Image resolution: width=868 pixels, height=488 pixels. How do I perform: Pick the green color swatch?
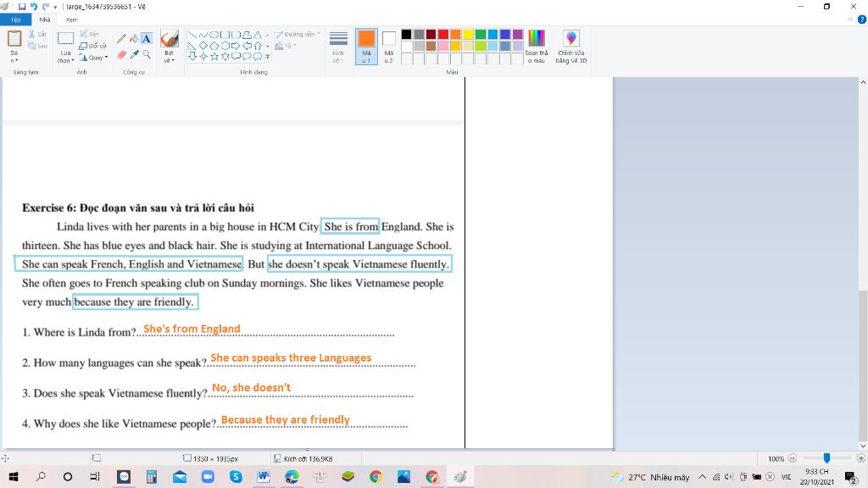click(481, 34)
